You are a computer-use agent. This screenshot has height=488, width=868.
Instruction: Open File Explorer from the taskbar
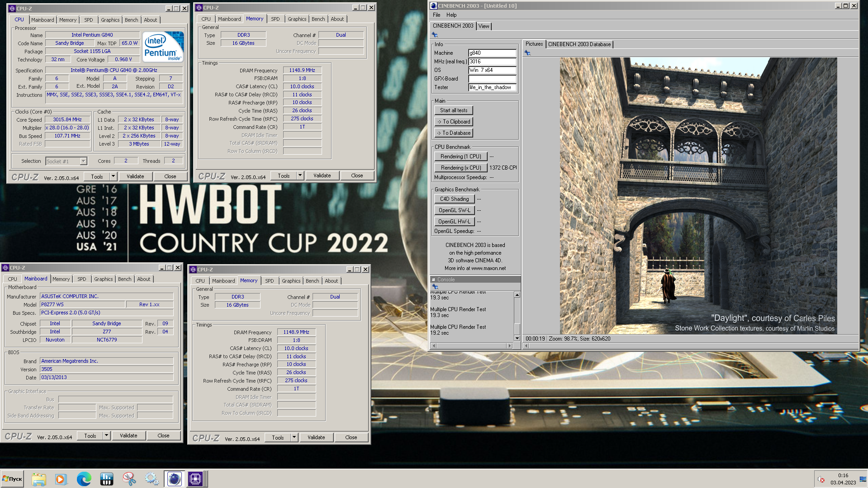click(x=39, y=479)
